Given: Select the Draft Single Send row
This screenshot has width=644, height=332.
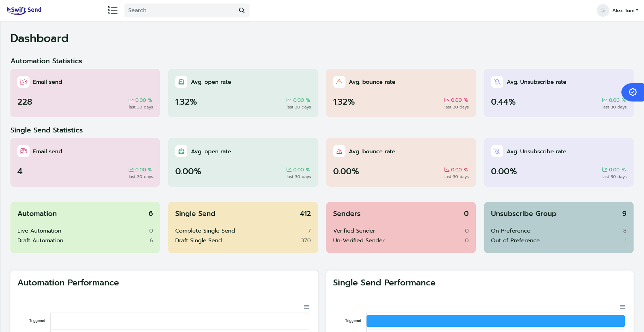Looking at the screenshot, I should click(x=243, y=241).
